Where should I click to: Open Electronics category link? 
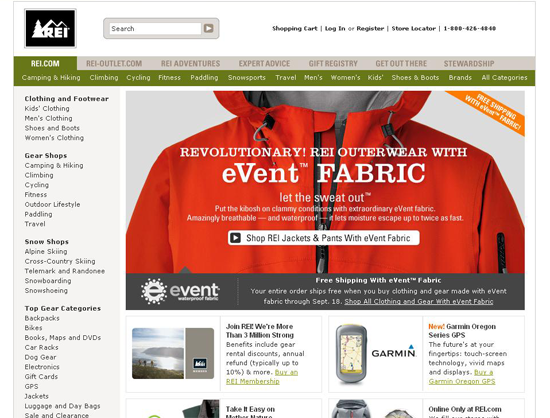click(42, 367)
